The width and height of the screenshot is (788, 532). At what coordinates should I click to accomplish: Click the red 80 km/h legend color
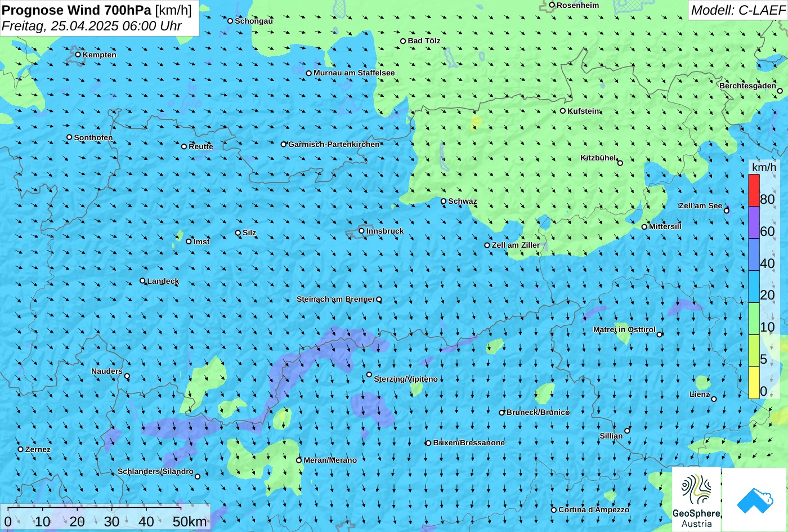point(754,190)
